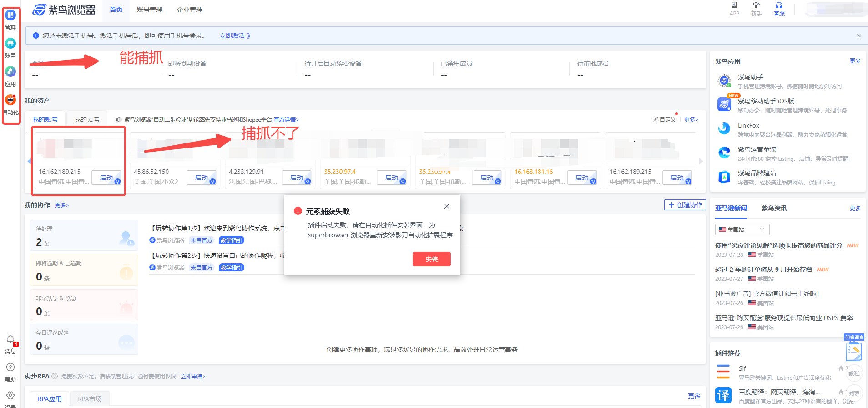Open the 自动化 sidebar icon

tap(10, 100)
